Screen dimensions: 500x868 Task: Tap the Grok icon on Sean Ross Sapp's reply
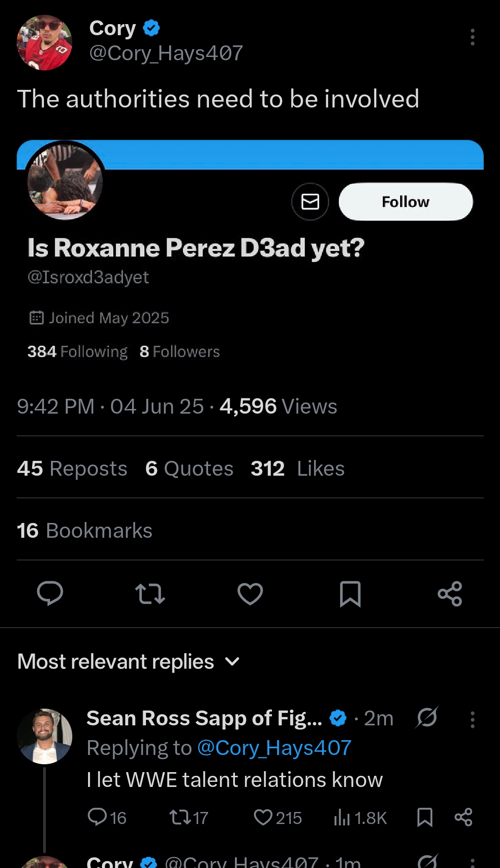tap(427, 718)
